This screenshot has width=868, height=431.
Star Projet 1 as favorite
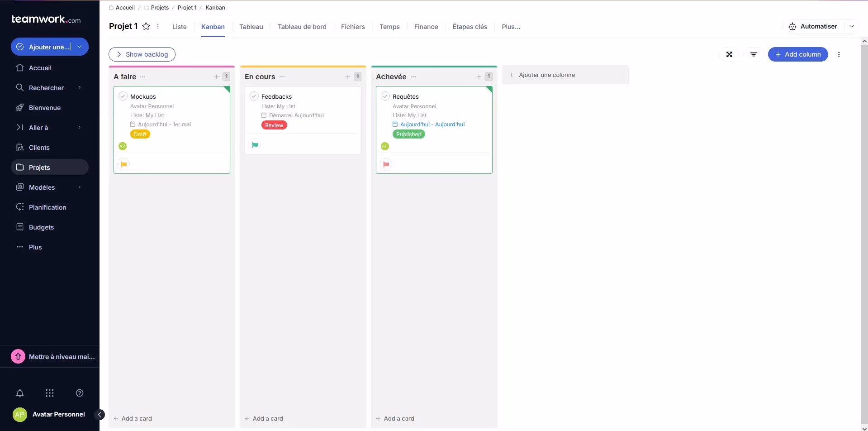pos(146,26)
